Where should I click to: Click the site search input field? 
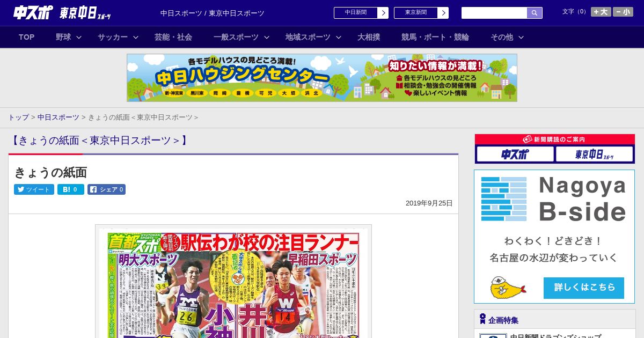click(494, 13)
